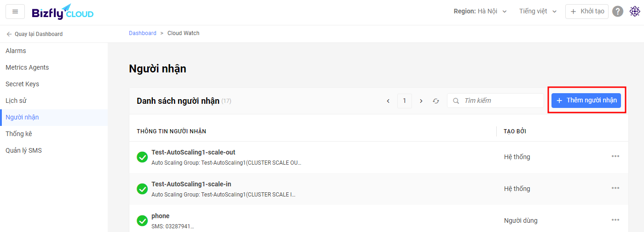This screenshot has height=232, width=644.
Task: Go to previous page arrow
Action: [388, 101]
